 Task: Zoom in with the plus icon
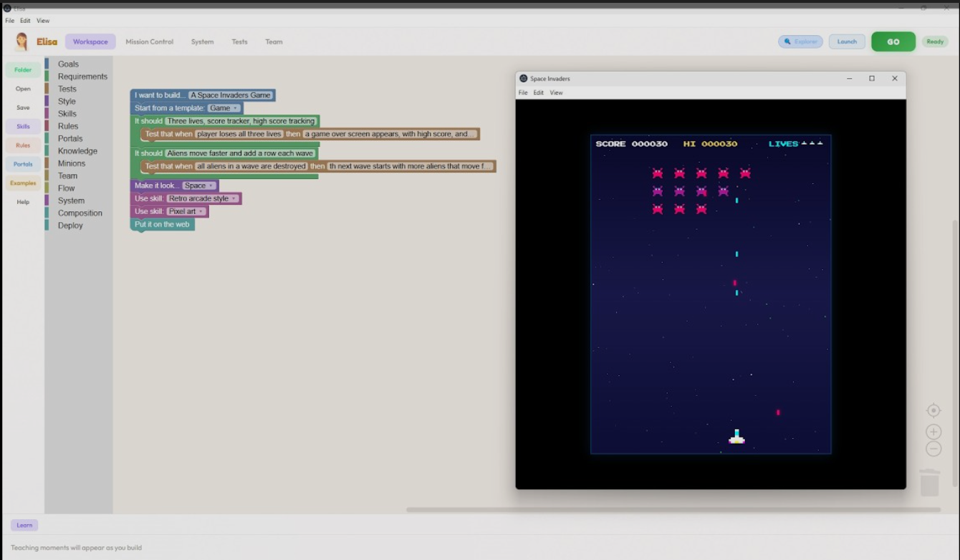933,432
